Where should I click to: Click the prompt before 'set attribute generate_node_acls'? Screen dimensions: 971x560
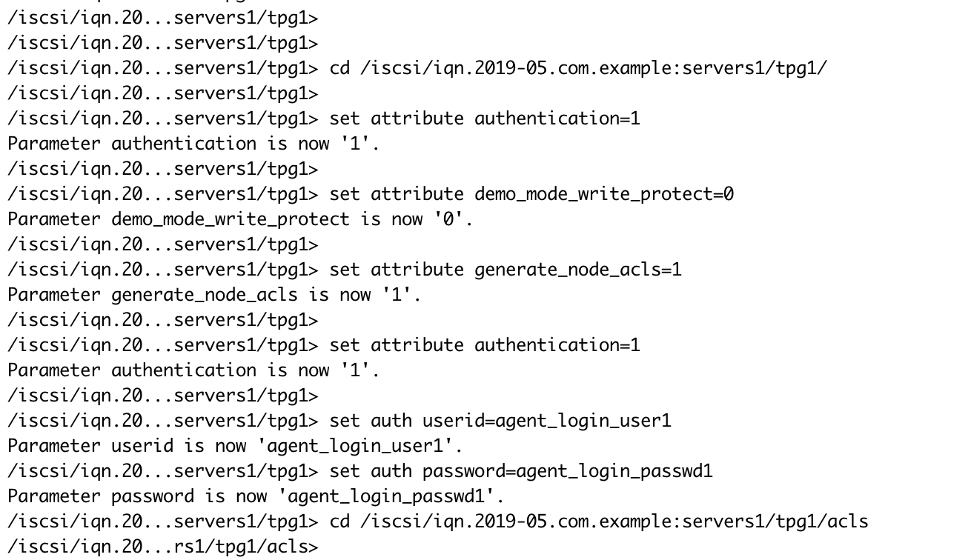pyautogui.click(x=163, y=270)
